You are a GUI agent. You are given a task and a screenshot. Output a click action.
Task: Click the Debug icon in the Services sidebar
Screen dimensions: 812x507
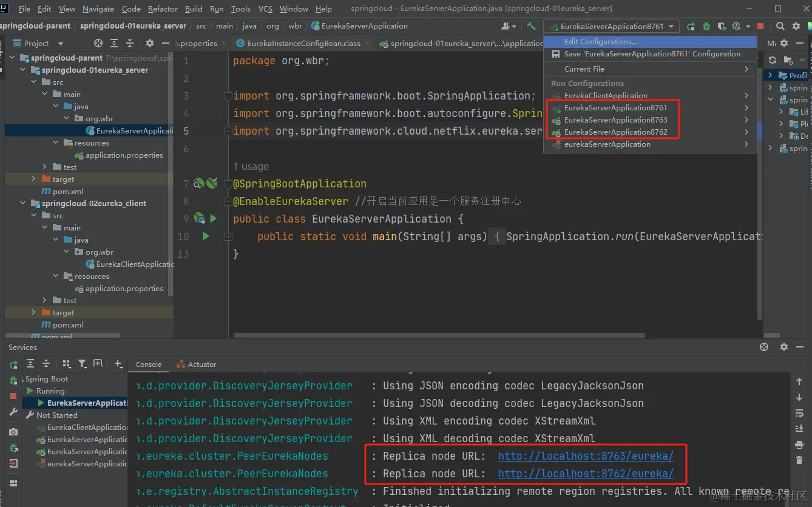coord(13,380)
